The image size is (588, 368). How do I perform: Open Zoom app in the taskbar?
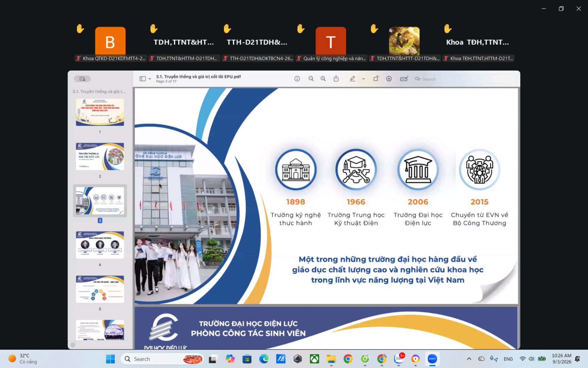coord(432,359)
